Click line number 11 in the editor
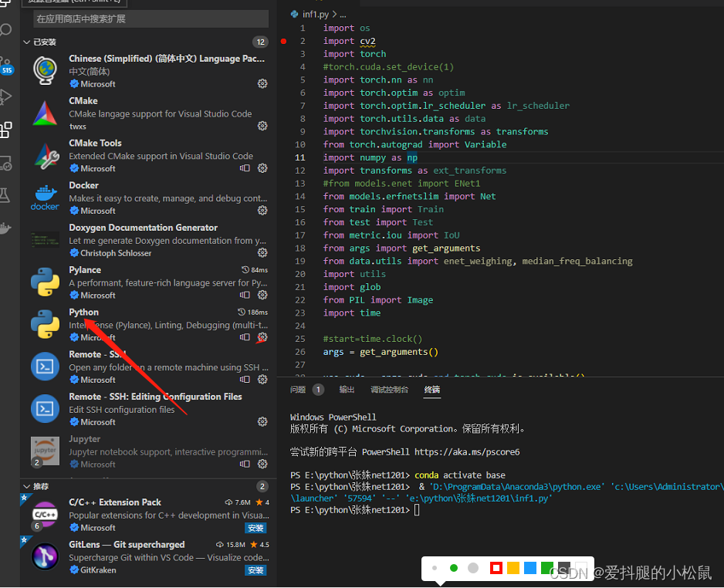Image resolution: width=724 pixels, height=588 pixels. click(300, 157)
